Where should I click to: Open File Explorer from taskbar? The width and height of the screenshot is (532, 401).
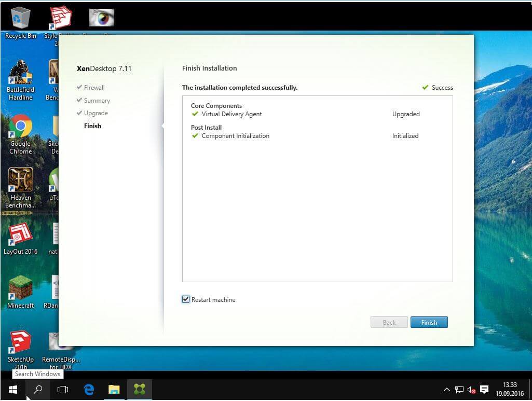[114, 390]
